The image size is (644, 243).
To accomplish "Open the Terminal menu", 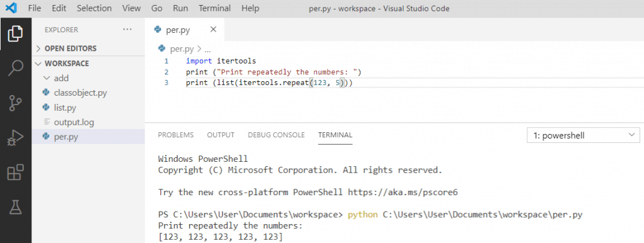I will coord(214,8).
